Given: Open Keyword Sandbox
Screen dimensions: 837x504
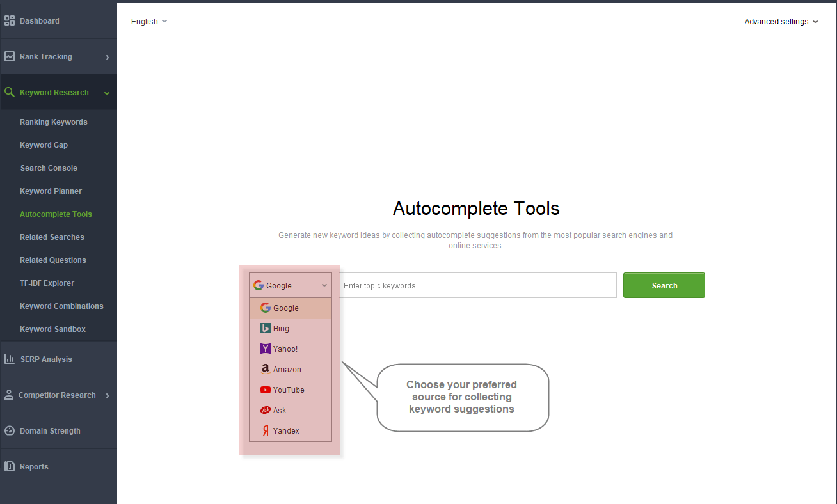Looking at the screenshot, I should [x=52, y=329].
